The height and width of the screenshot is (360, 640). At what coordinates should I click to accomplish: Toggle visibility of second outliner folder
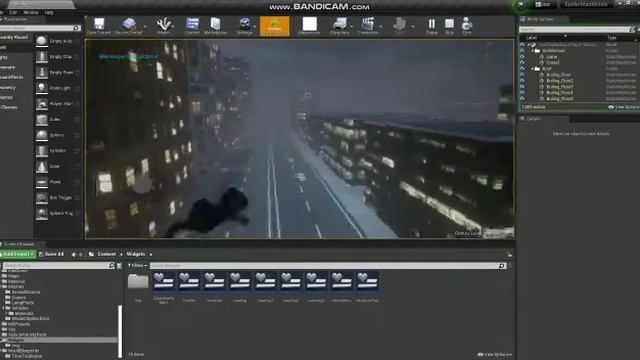522,69
